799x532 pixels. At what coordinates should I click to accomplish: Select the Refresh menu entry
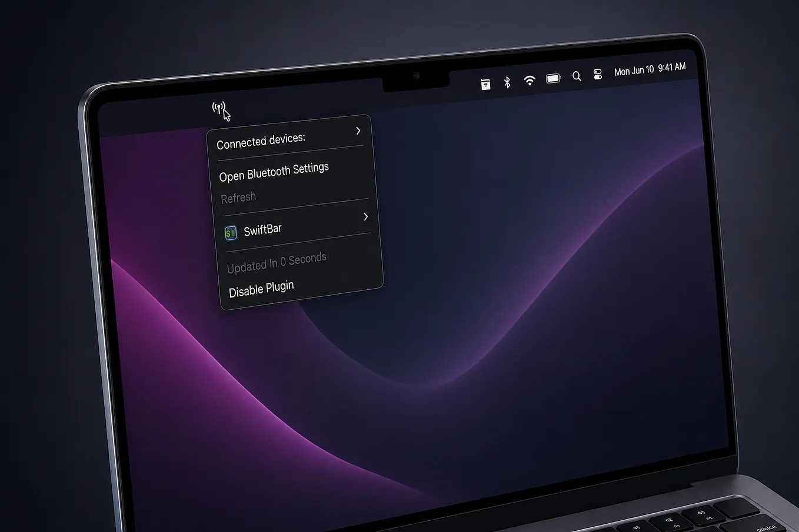238,198
